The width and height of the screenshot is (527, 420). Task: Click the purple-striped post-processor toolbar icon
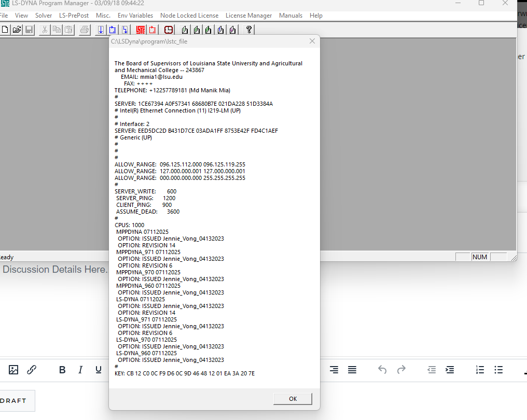pos(232,30)
